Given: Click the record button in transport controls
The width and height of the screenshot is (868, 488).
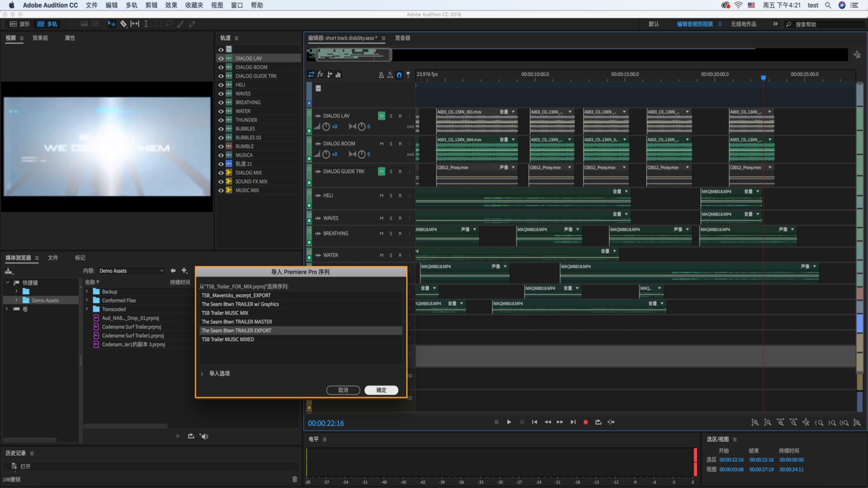Looking at the screenshot, I should click(585, 422).
